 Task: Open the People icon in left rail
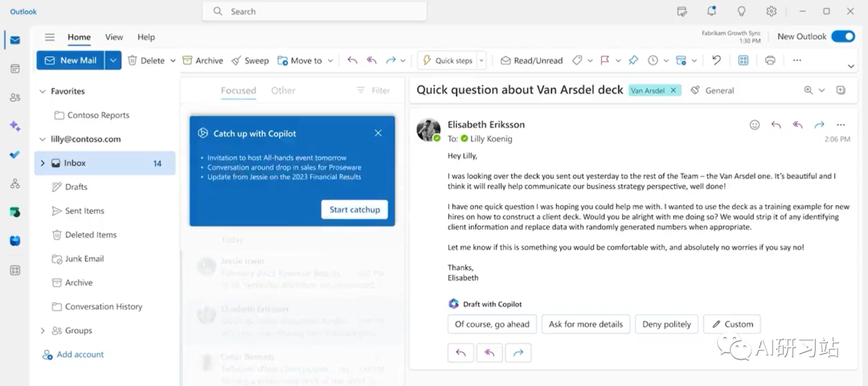(15, 97)
